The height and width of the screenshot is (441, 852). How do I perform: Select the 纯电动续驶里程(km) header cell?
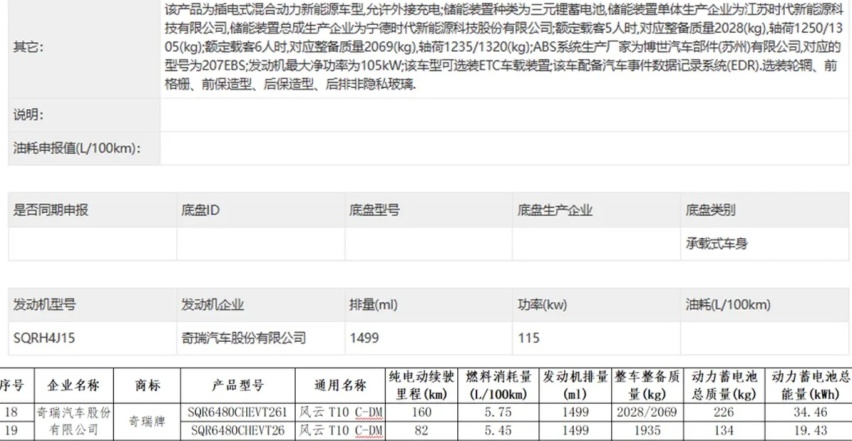(422, 386)
